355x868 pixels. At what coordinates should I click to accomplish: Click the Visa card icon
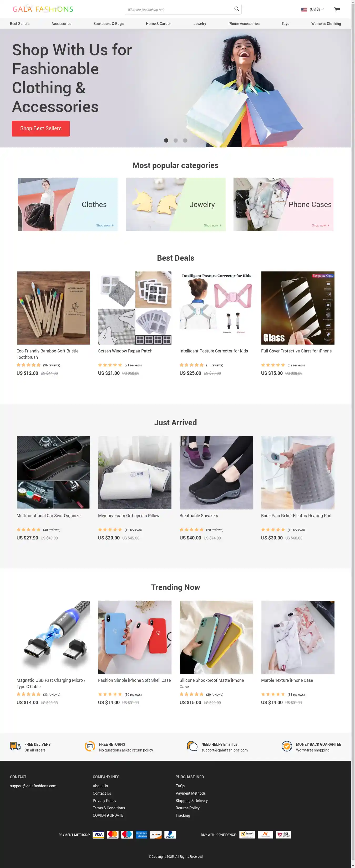point(98,835)
